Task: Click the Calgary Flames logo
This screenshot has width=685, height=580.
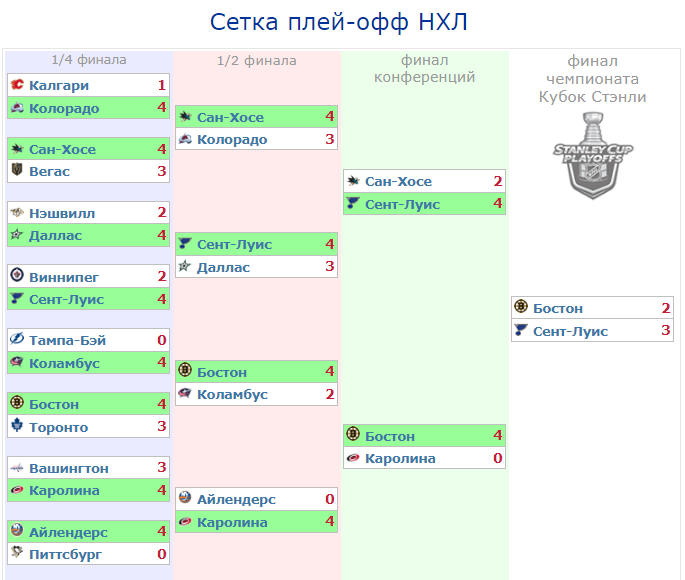Action: (x=17, y=85)
